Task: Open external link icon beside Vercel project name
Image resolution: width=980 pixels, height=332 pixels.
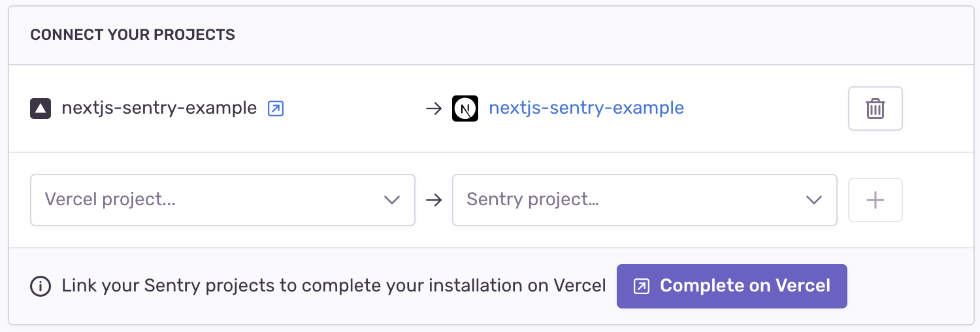Action: point(276,108)
